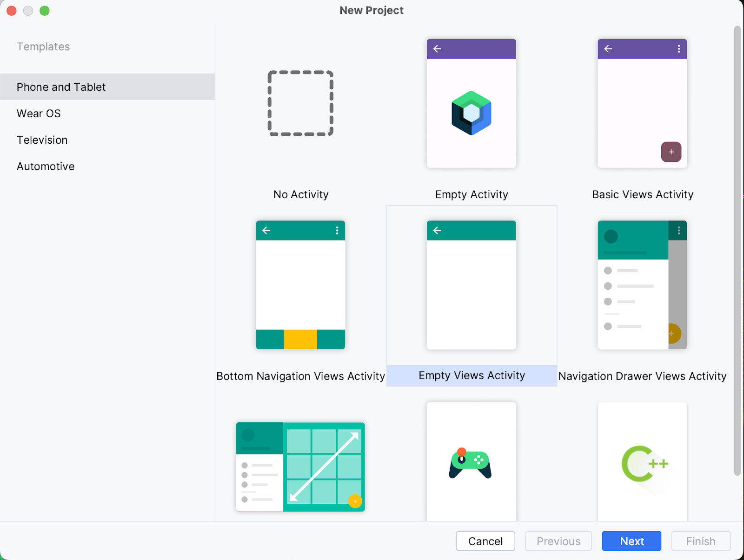Viewport: 744px width, 560px height.
Task: Click the Next button
Action: coord(631,541)
